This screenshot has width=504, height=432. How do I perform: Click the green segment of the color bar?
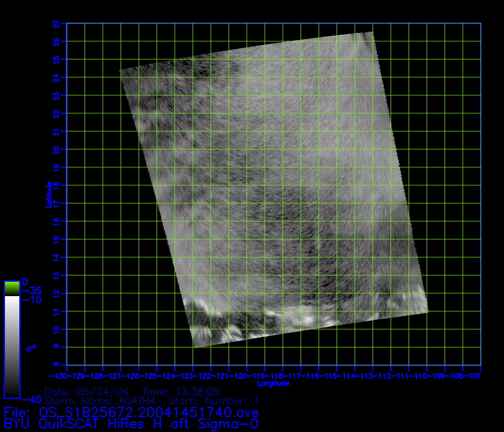pos(12,288)
